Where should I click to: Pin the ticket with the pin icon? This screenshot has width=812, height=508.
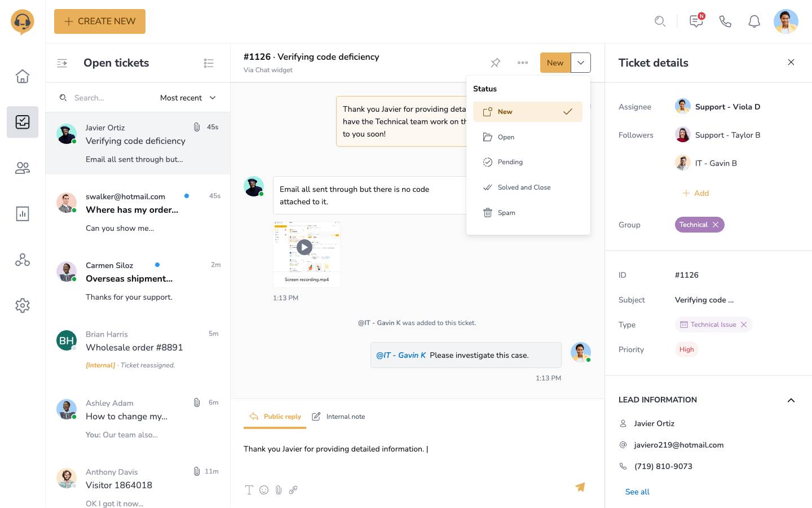[x=495, y=63]
